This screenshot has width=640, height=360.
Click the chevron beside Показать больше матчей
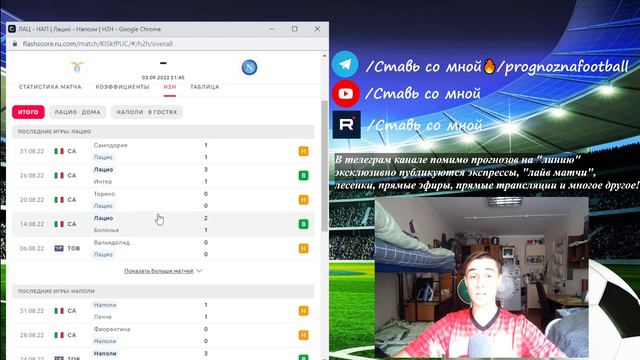click(199, 271)
